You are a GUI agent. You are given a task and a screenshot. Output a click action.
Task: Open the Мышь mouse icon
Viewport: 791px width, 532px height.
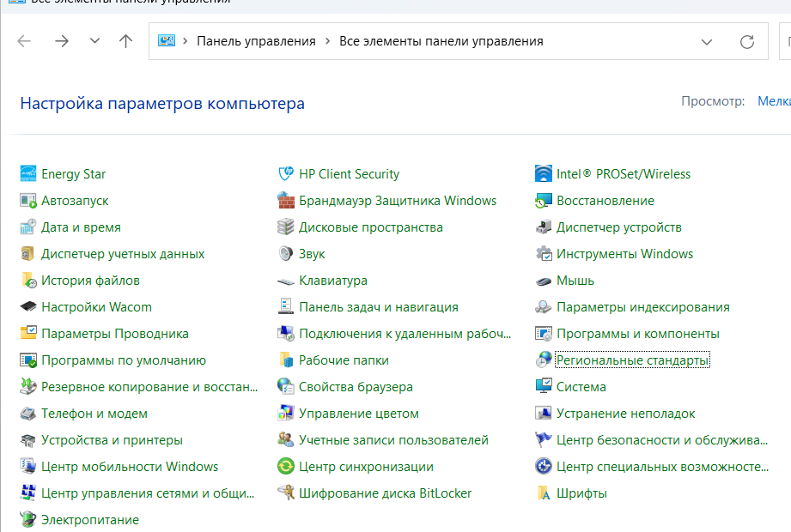click(544, 281)
